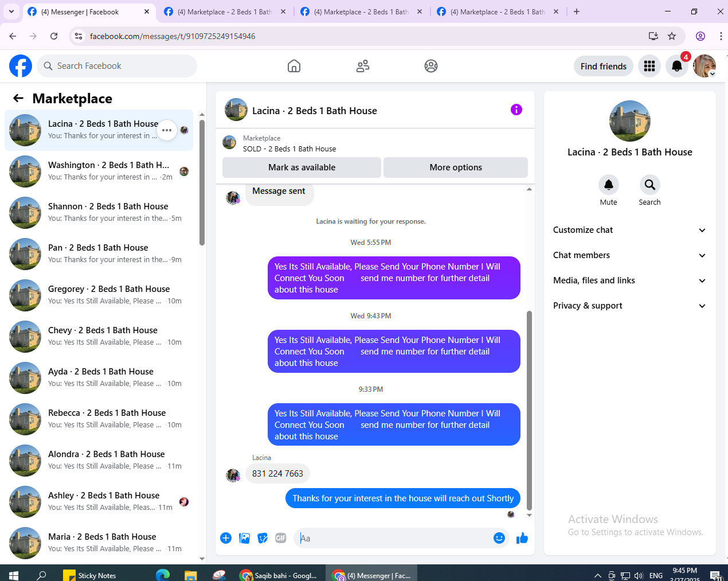Open the Ayda conversation
Image resolution: width=728 pixels, height=581 pixels.
[x=99, y=378]
